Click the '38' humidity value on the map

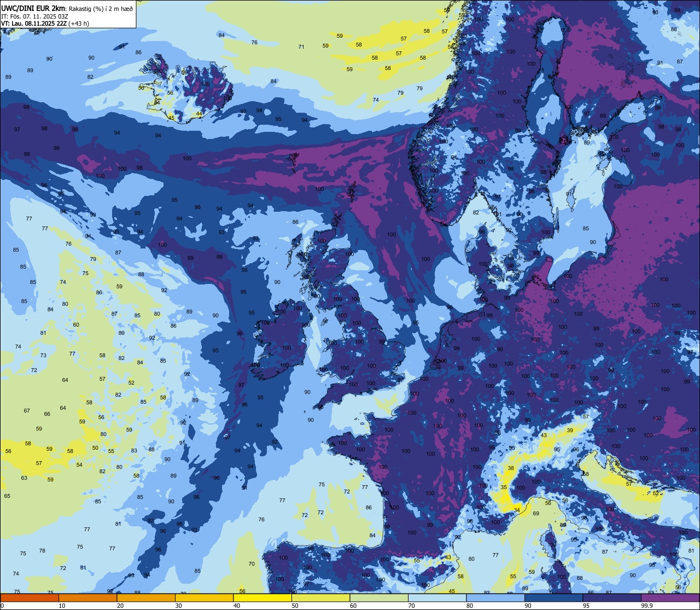511,468
